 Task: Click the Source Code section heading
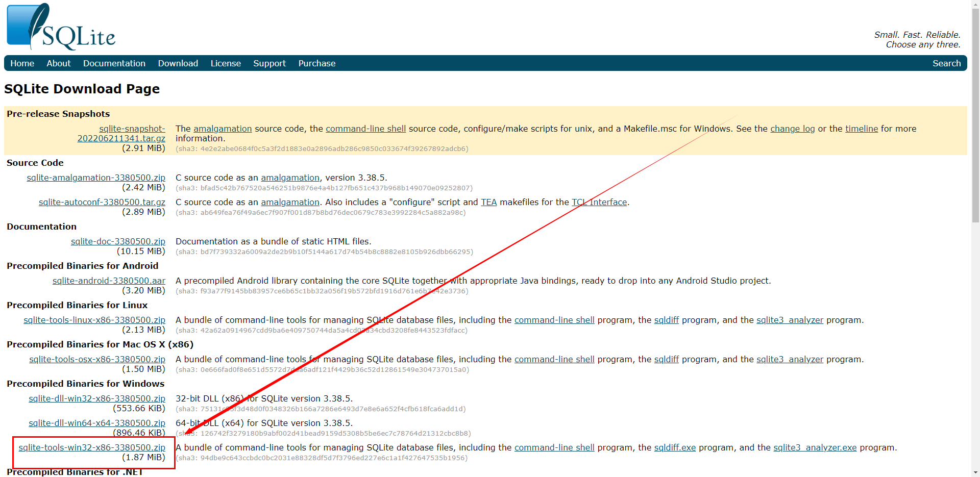coord(35,163)
